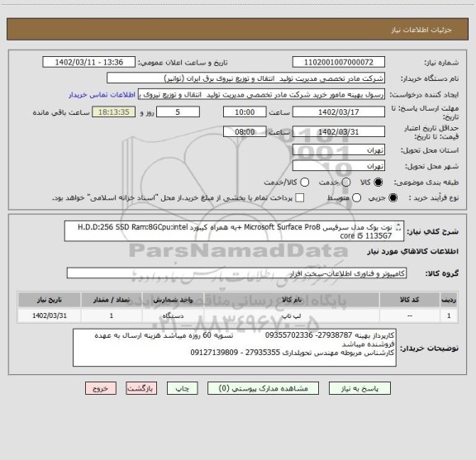Click the buyer notes text area
This screenshot has width=476, height=460.
click(x=235, y=348)
